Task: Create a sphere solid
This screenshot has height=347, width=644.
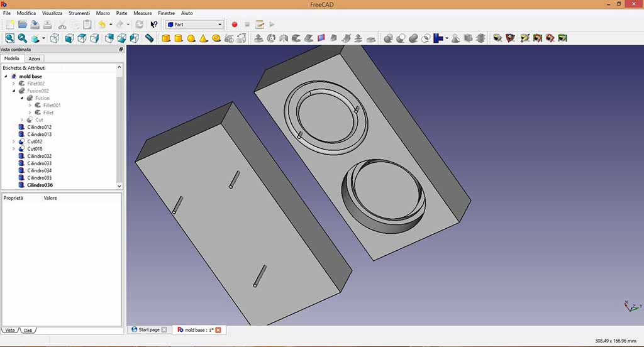Action: (x=191, y=38)
